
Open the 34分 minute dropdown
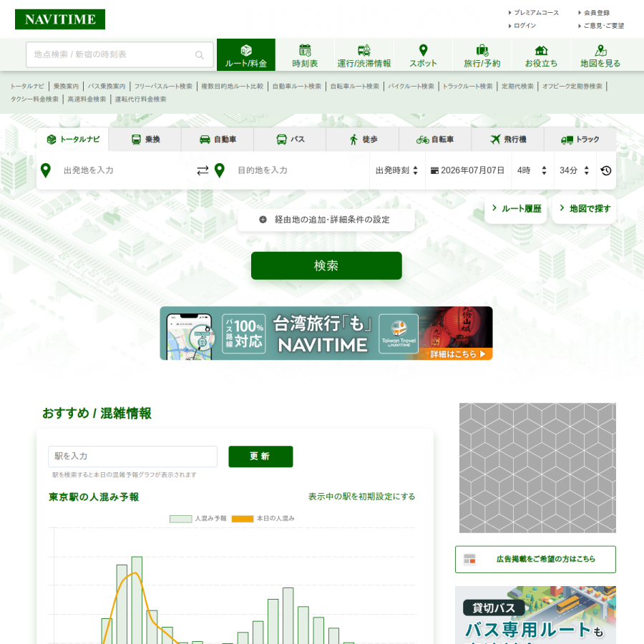click(x=574, y=170)
